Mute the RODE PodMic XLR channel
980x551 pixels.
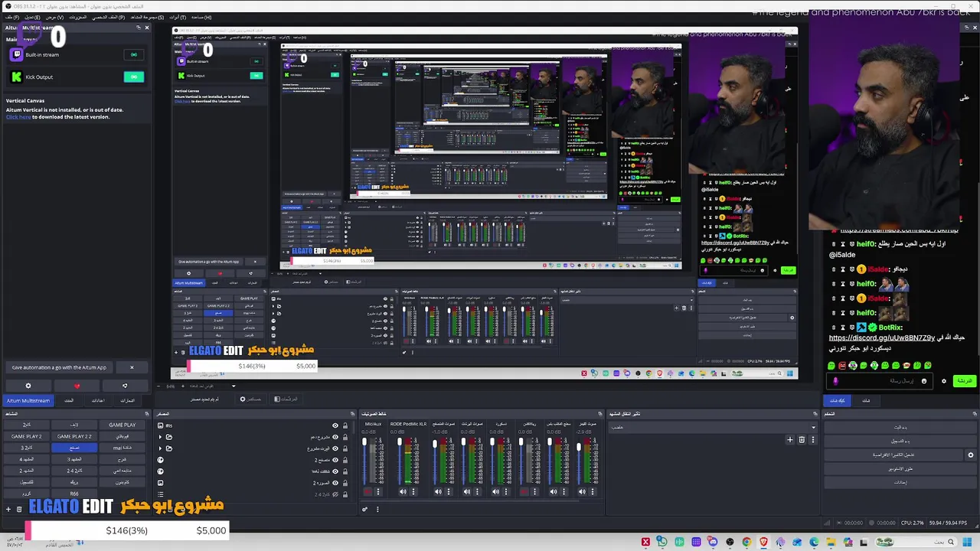tap(403, 492)
